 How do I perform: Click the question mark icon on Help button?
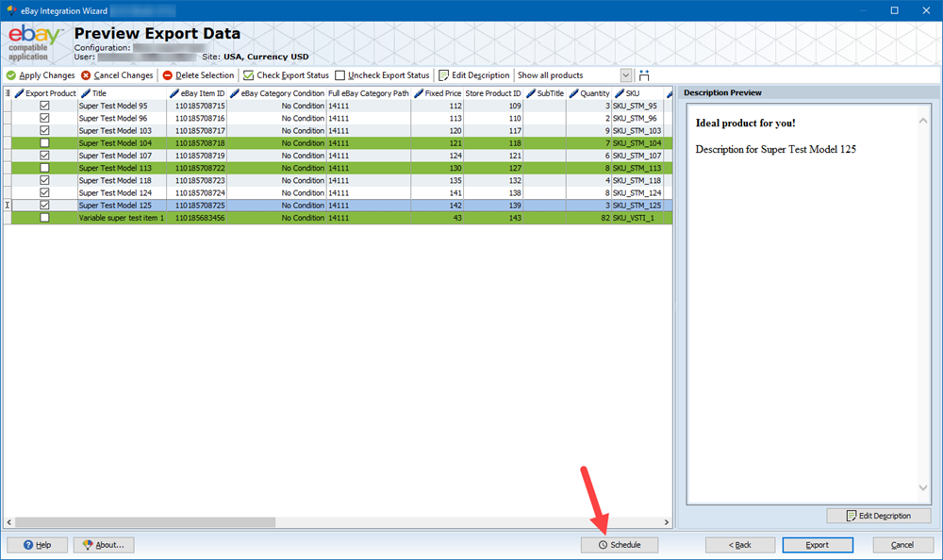[28, 545]
